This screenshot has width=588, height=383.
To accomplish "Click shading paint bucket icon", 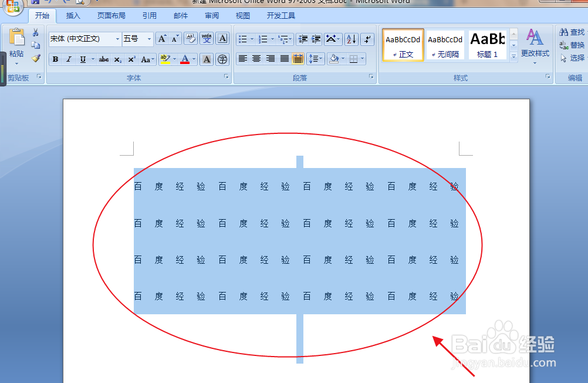I will pos(333,59).
